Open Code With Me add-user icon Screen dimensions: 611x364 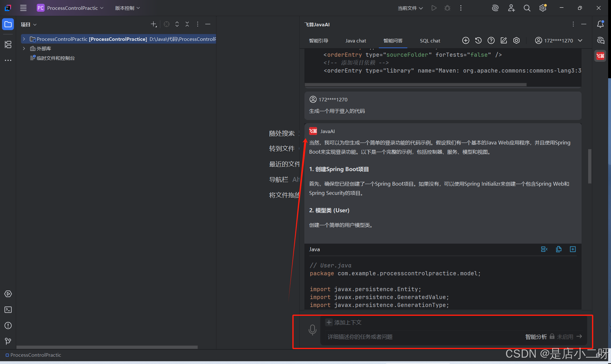(511, 8)
